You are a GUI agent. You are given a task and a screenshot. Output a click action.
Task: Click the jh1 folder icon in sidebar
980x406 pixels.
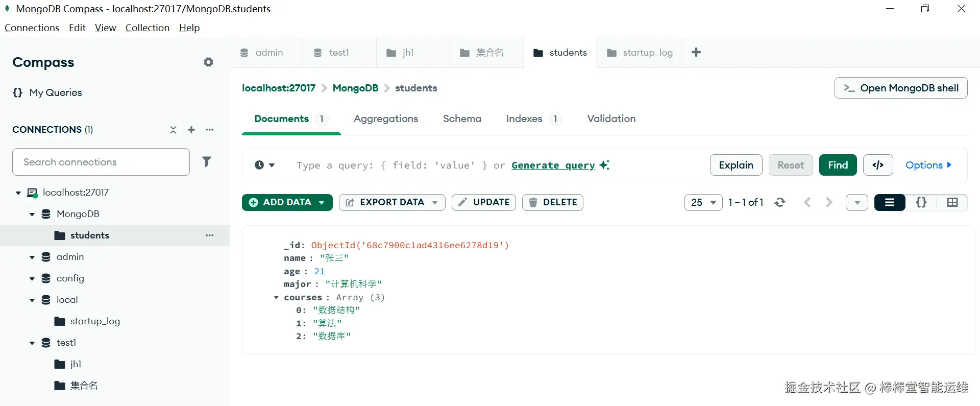point(60,364)
